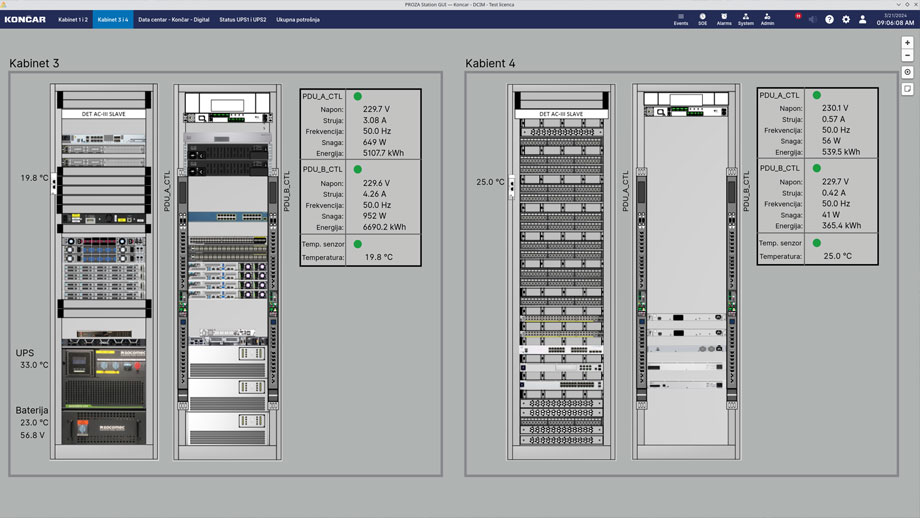Viewport: 920px width, 518px height.
Task: Click the blue network switch in Kabinet 3 rear rack
Action: (x=228, y=217)
